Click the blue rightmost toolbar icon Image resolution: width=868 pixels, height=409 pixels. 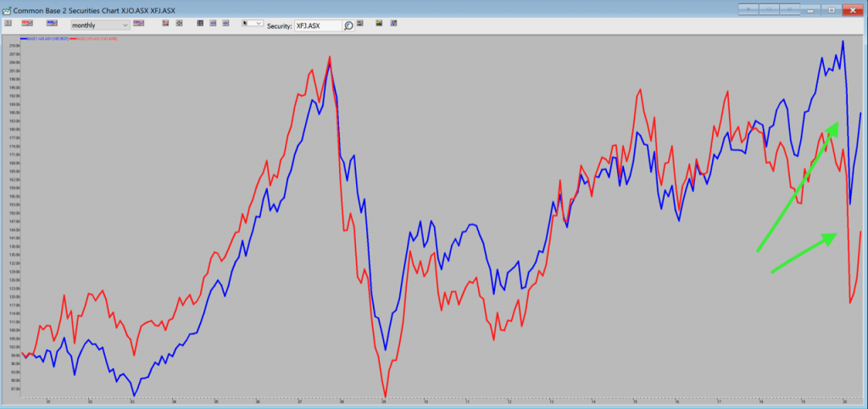tap(393, 23)
